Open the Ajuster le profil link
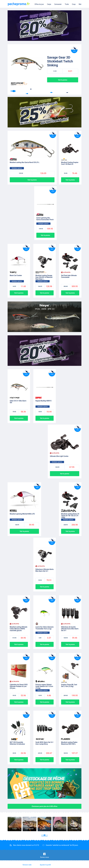 45,864
